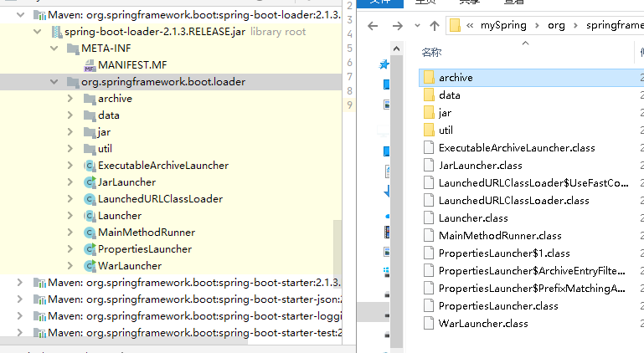Click the ExecutableArchiveLauncher abstract class icon

point(90,166)
